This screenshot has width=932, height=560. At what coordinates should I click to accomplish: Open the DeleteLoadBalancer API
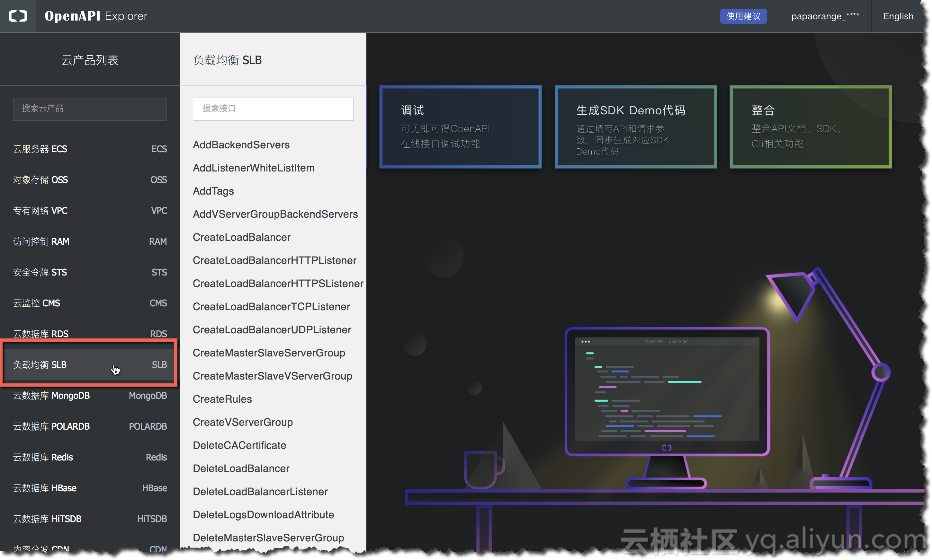241,468
